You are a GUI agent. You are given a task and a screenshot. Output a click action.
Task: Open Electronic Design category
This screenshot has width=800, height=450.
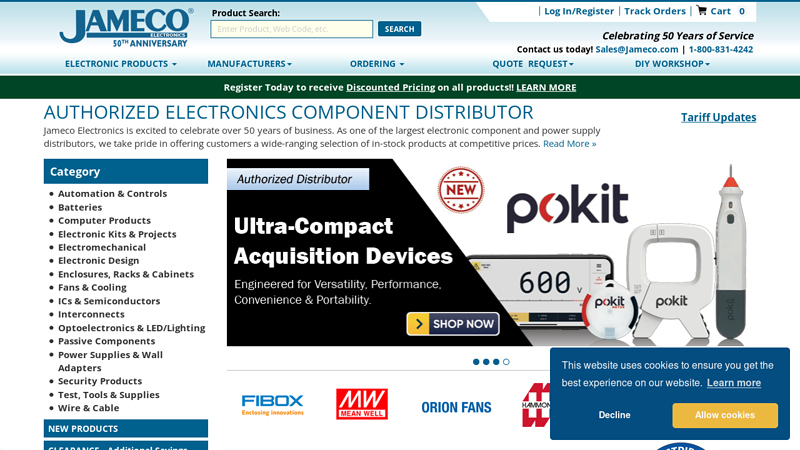point(98,261)
